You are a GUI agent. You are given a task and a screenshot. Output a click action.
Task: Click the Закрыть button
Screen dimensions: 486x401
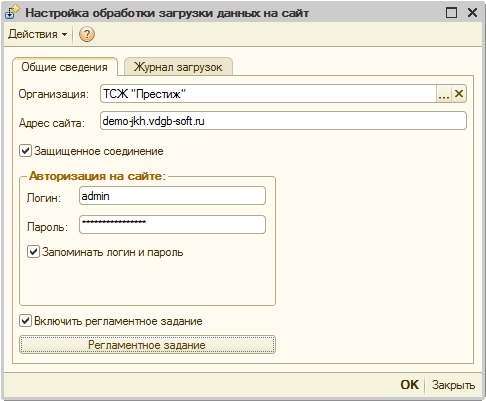[x=453, y=385]
